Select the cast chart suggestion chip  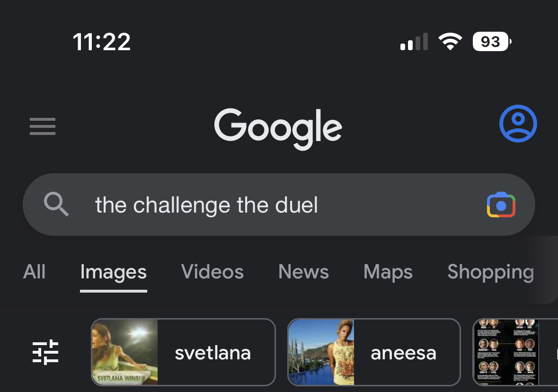(515, 352)
